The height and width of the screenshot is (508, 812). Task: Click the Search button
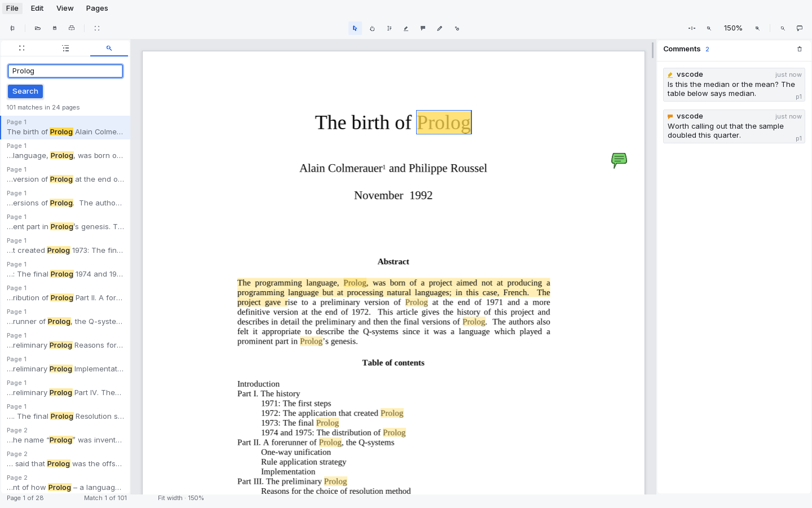[25, 91]
